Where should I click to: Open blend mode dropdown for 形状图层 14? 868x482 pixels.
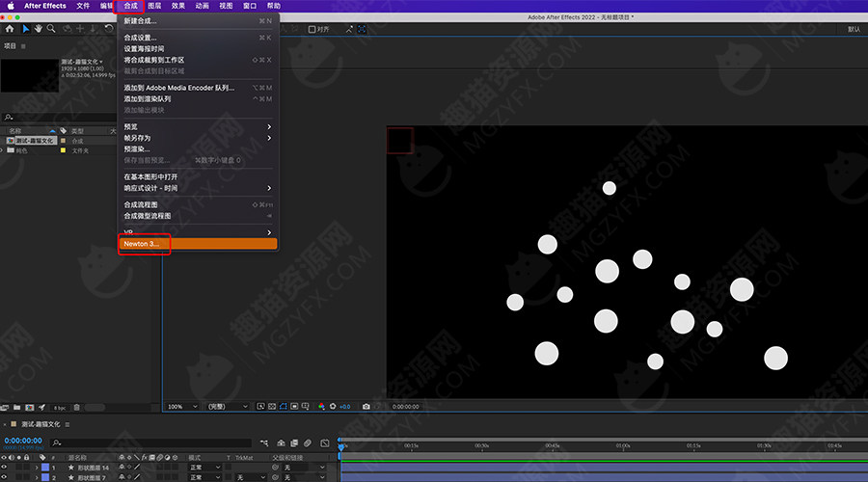coord(204,468)
